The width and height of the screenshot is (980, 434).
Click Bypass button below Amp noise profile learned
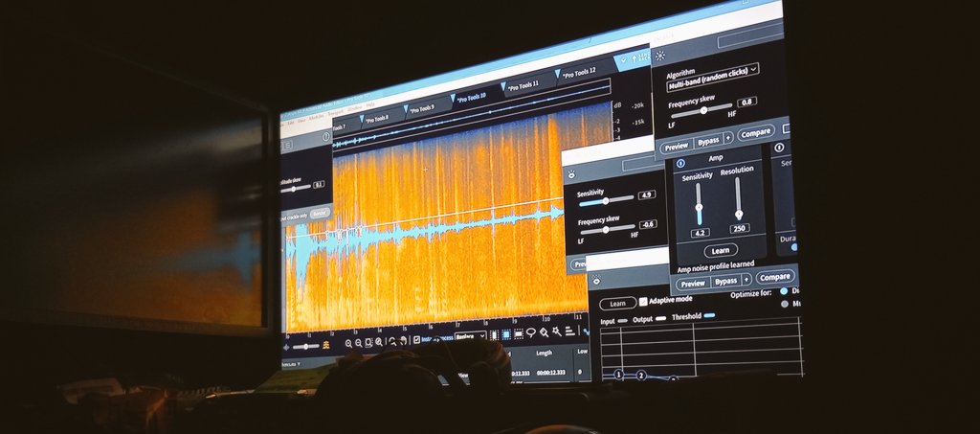[x=726, y=282]
